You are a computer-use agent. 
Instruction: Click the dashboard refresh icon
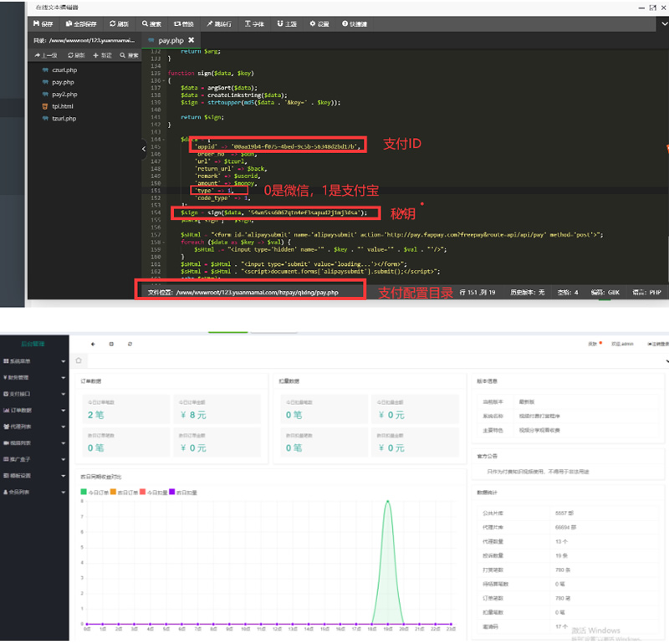click(x=130, y=344)
